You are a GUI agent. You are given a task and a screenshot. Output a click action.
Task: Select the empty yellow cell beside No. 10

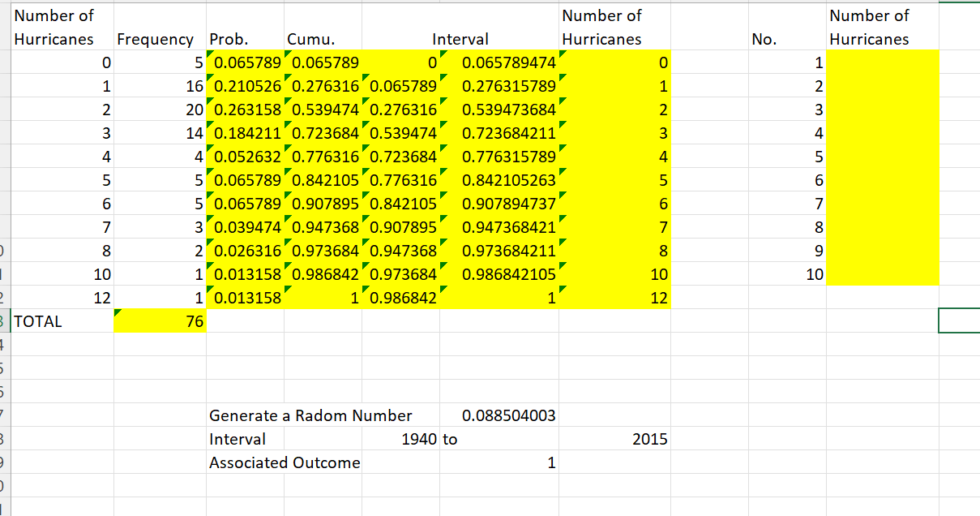point(883,274)
